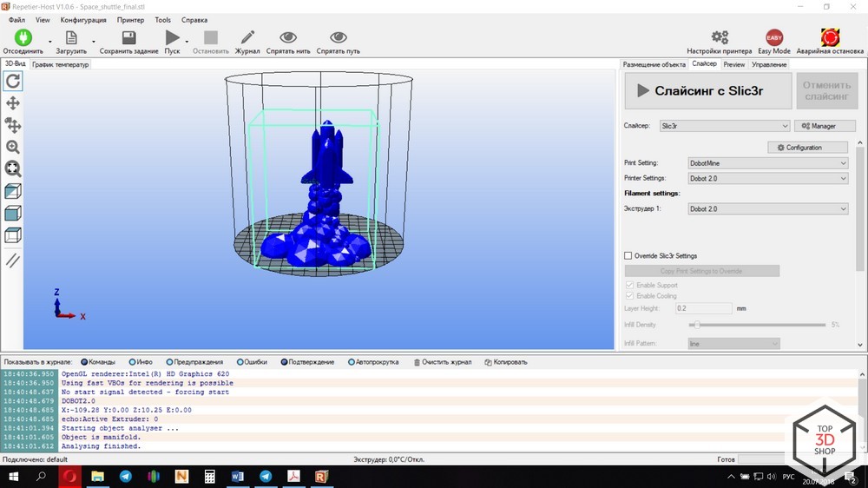Open the View menu

(x=43, y=20)
